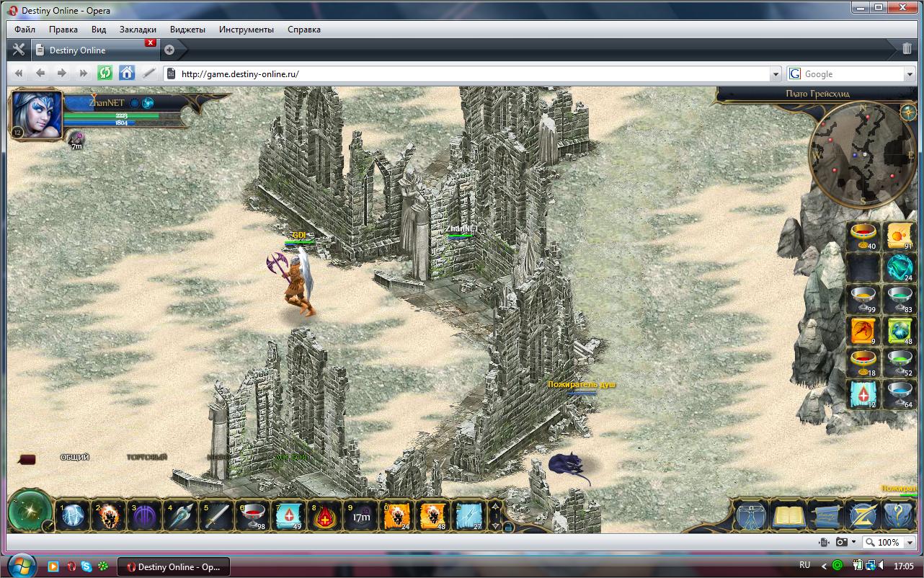Image resolution: width=924 pixels, height=578 pixels.
Task: Open the closed tabs trash icon
Action: [x=907, y=49]
